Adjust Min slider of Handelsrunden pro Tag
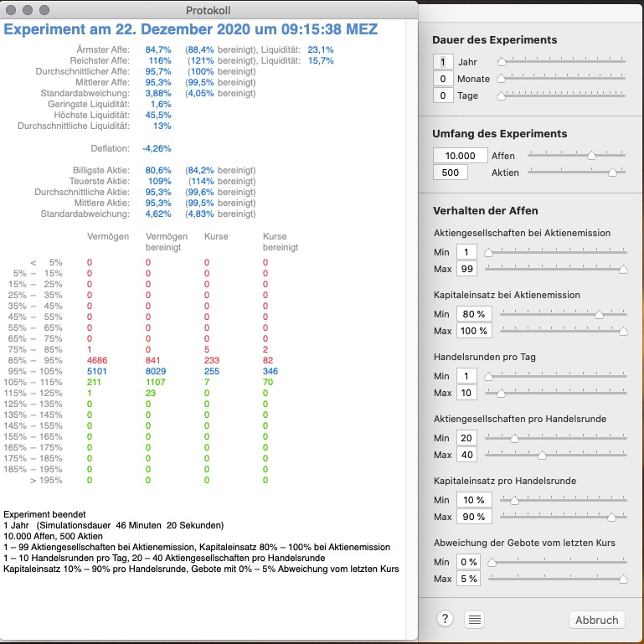Image resolution: width=644 pixels, height=644 pixels. coord(488,376)
